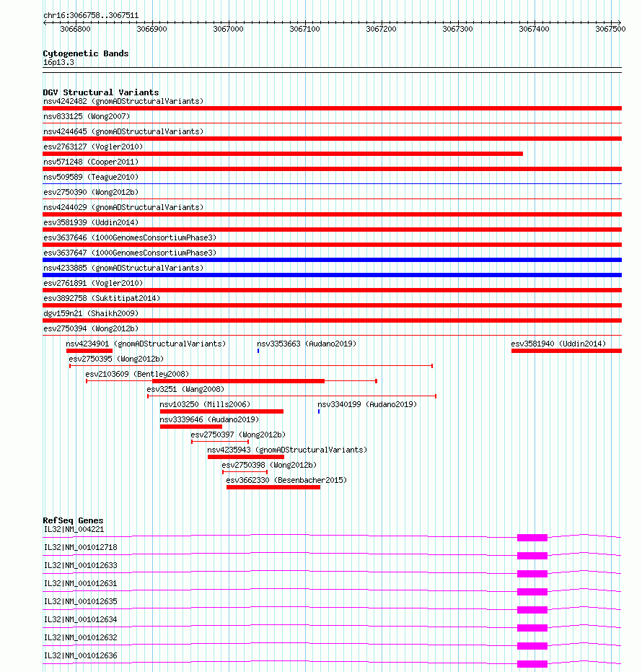Click esv2750394 (Wong2012b) label
Image resolution: width=642 pixels, height=672 pixels.
pyautogui.click(x=91, y=328)
